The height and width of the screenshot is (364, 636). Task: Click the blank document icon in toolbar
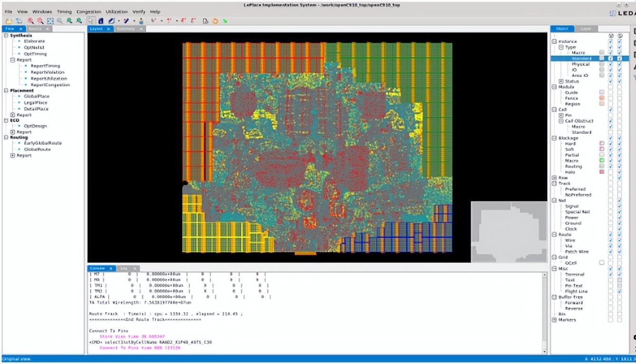205,21
